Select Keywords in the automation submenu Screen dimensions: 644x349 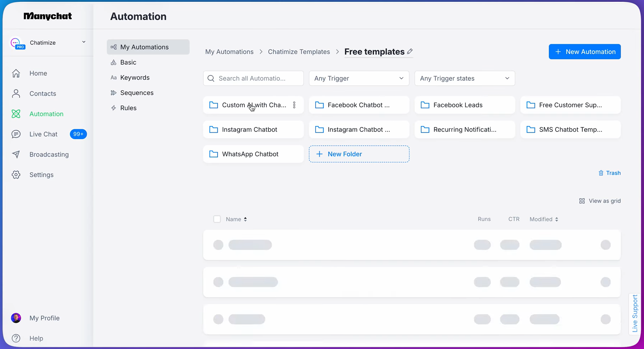[x=135, y=77]
